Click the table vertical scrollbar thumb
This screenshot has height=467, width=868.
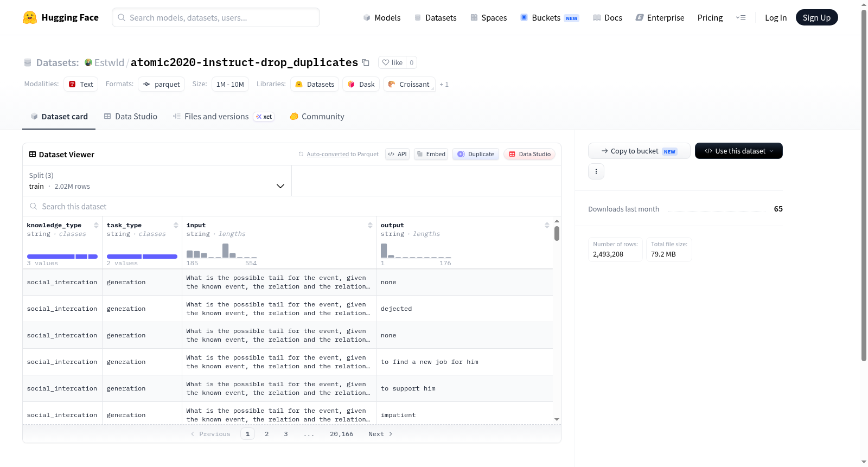coord(557,234)
